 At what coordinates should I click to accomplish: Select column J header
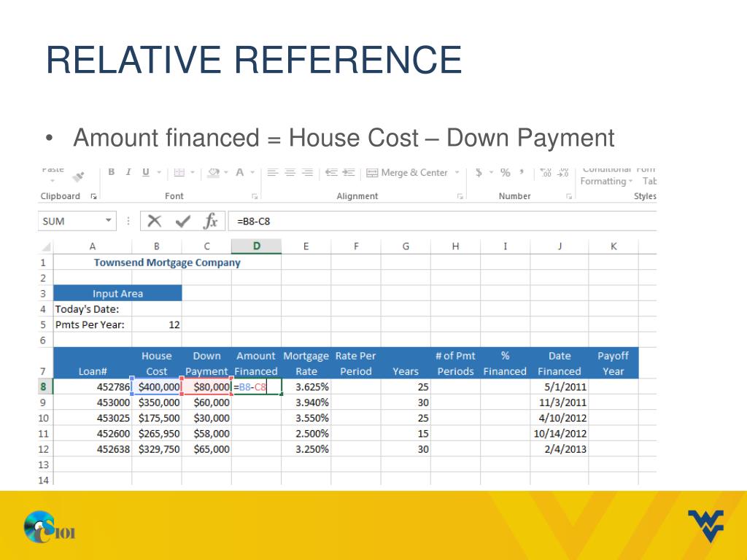[560, 246]
